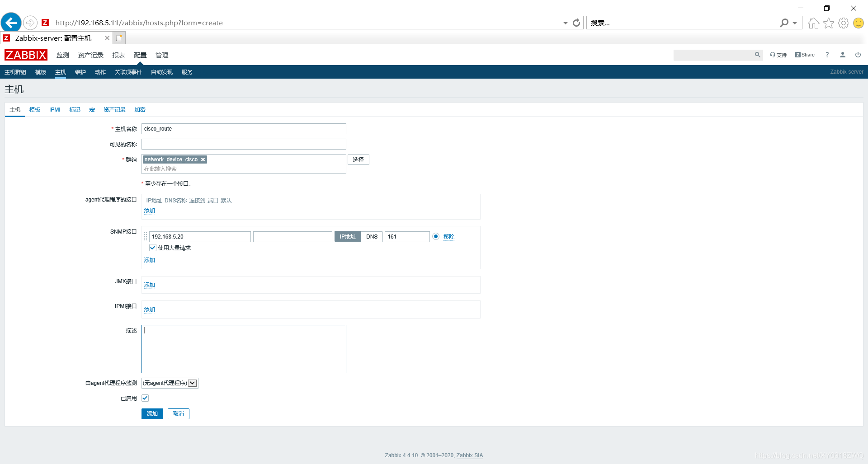Click the 选择 group select button
The image size is (868, 464).
click(359, 159)
